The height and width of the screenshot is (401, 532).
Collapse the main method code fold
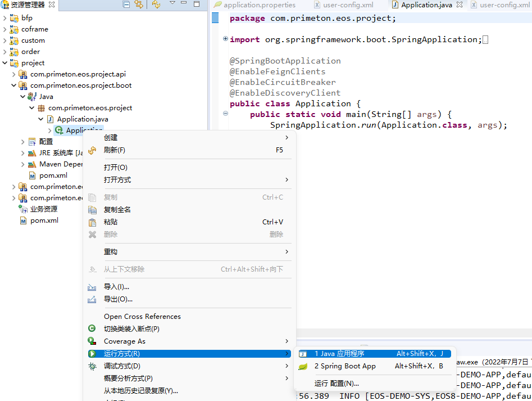coord(225,114)
